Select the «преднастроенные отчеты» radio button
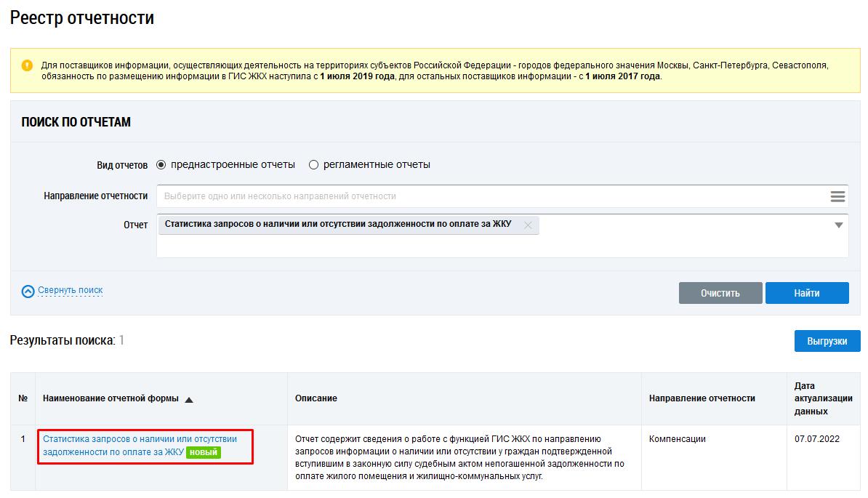This screenshot has height=498, width=868. [x=161, y=165]
